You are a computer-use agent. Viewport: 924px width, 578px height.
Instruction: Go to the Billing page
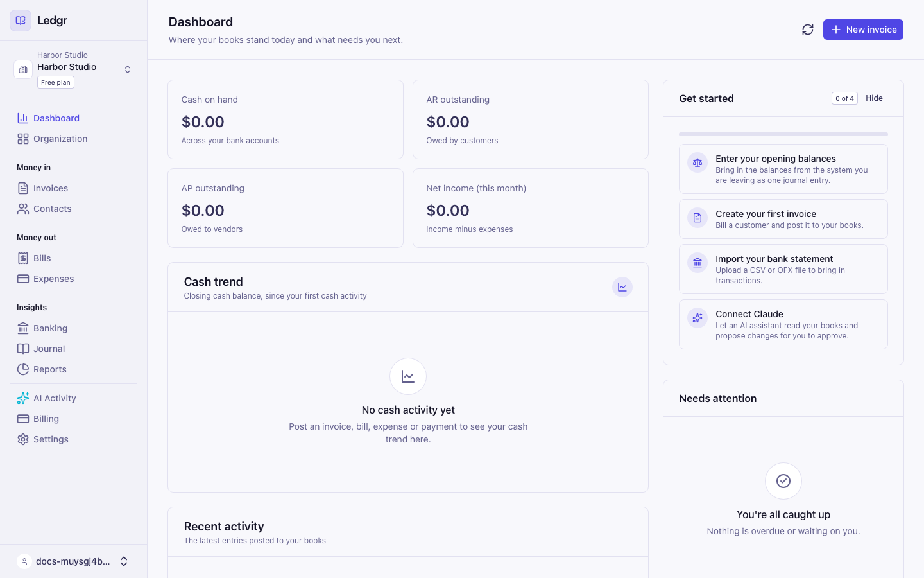(73, 419)
